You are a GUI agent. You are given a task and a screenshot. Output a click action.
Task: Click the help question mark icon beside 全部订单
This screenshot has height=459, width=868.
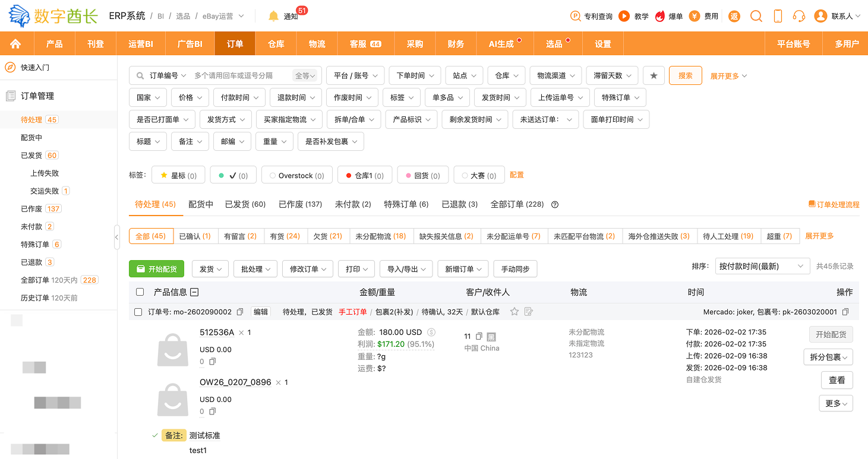pos(555,204)
